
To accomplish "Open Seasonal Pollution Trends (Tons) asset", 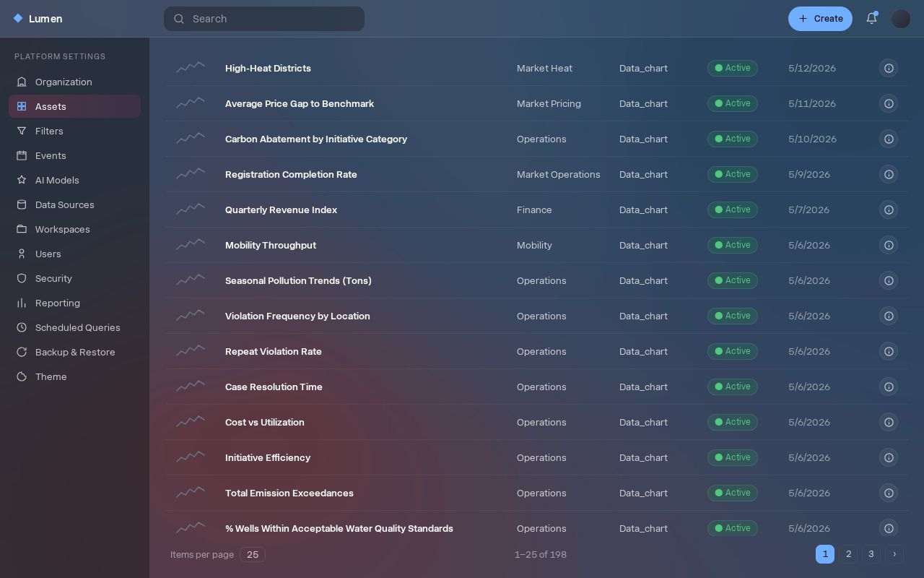I will pos(298,280).
